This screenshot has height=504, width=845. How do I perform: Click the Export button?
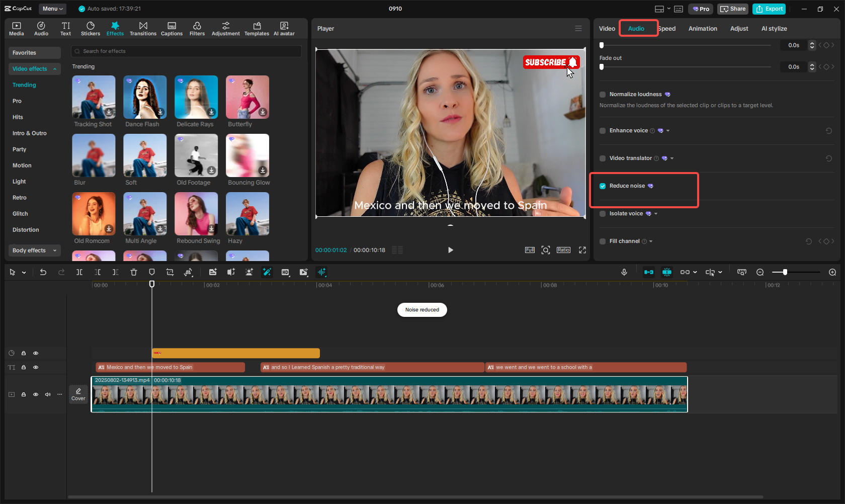click(x=769, y=9)
